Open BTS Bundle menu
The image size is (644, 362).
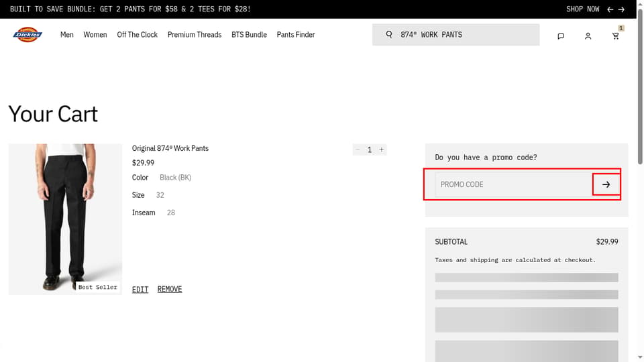tap(249, 35)
